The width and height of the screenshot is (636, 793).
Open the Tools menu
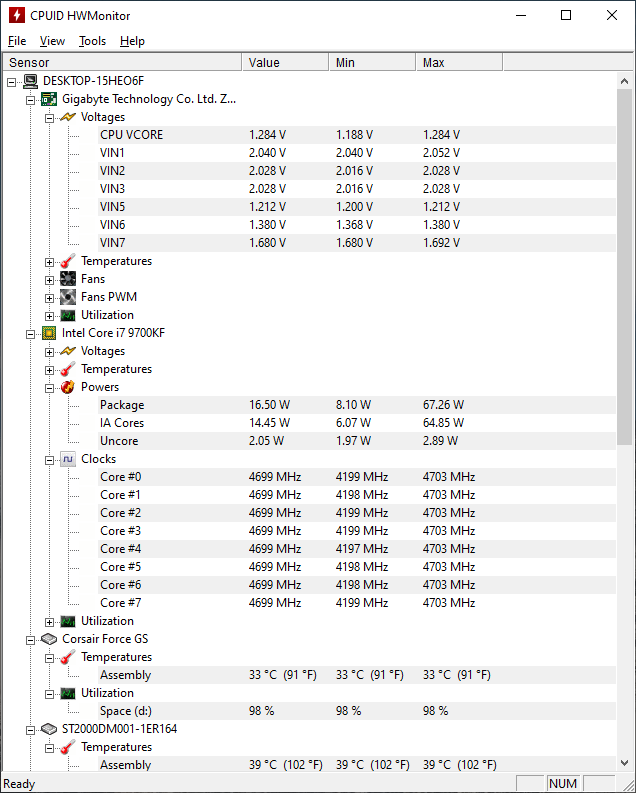pyautogui.click(x=93, y=41)
